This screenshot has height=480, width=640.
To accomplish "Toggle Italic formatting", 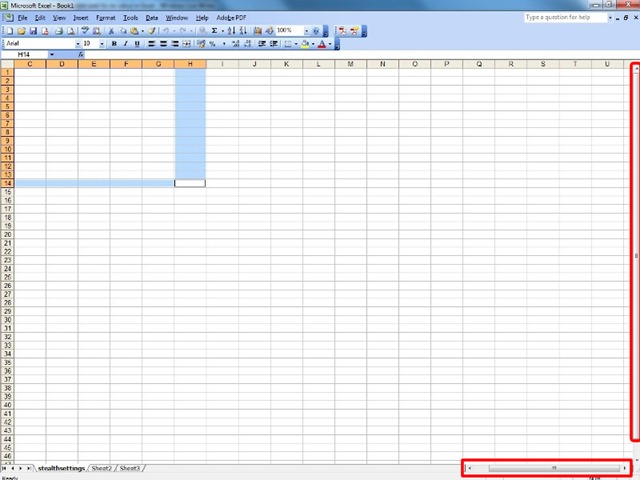I will tap(126, 44).
